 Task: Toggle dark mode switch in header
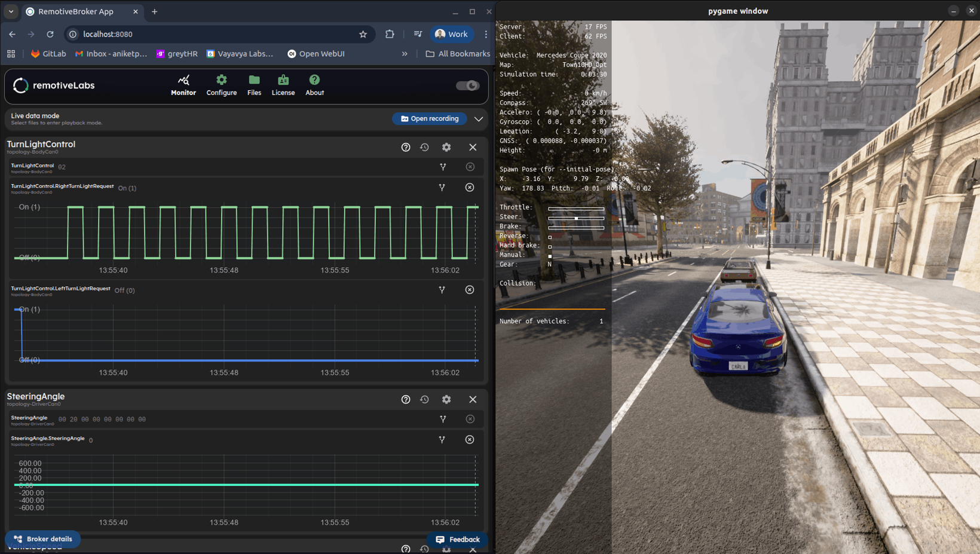[x=467, y=85]
